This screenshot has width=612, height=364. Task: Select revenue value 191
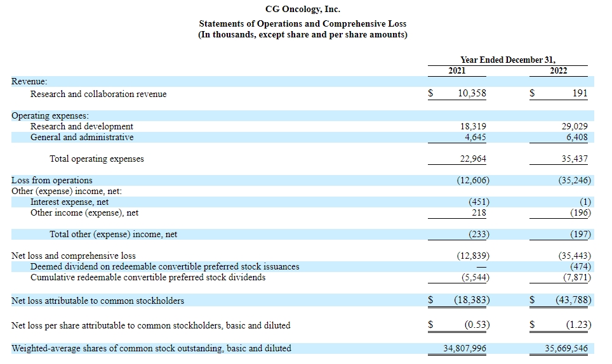pos(580,93)
